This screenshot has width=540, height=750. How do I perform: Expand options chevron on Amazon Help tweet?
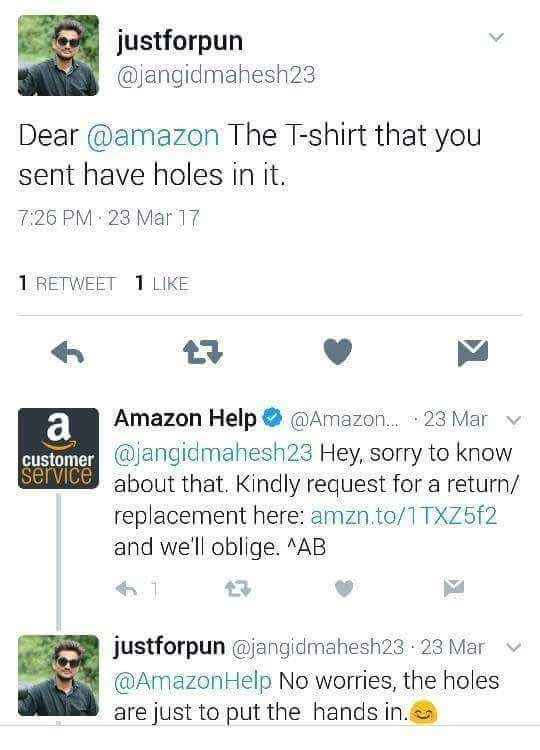tap(514, 420)
